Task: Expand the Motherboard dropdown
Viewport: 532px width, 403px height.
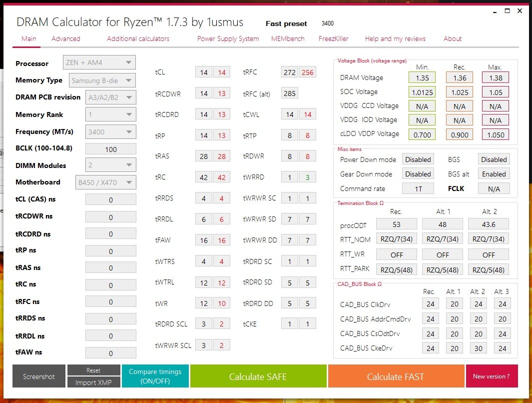Action: [106, 182]
